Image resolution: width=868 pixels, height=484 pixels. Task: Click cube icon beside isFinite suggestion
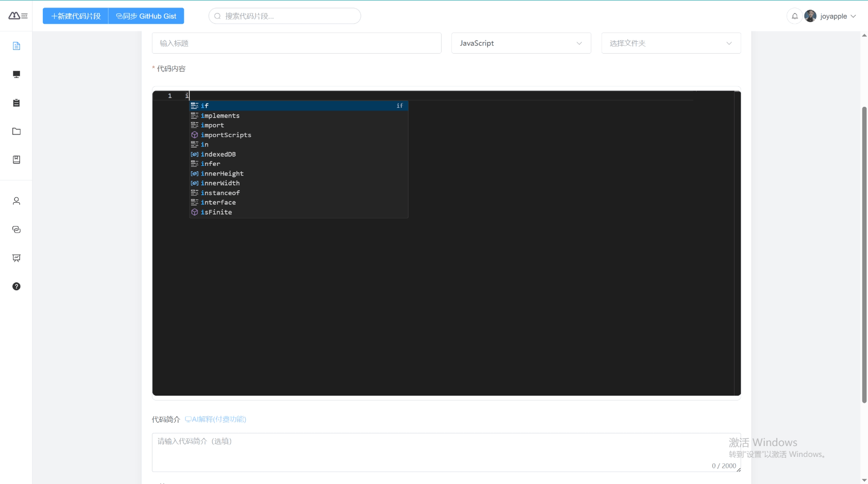coord(194,212)
